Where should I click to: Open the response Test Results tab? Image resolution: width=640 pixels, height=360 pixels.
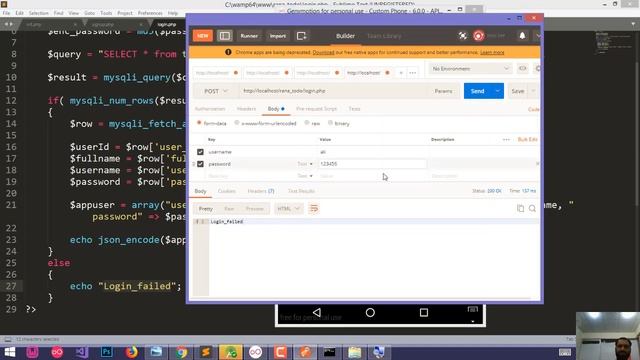[301, 191]
